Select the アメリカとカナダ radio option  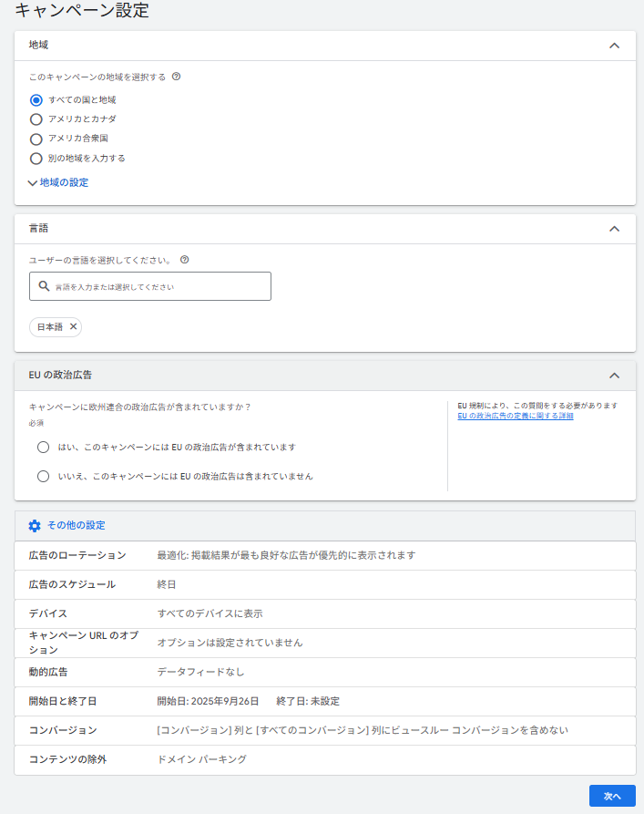tap(36, 119)
